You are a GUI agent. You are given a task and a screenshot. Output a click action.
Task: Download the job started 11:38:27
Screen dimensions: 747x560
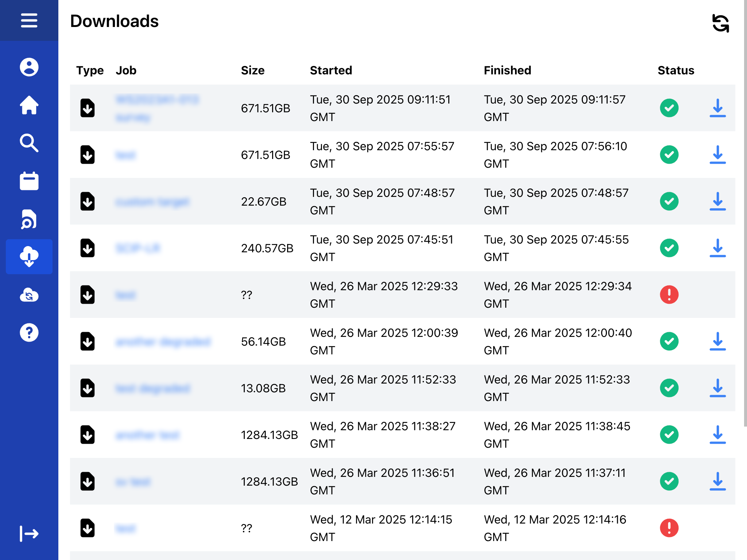717,435
